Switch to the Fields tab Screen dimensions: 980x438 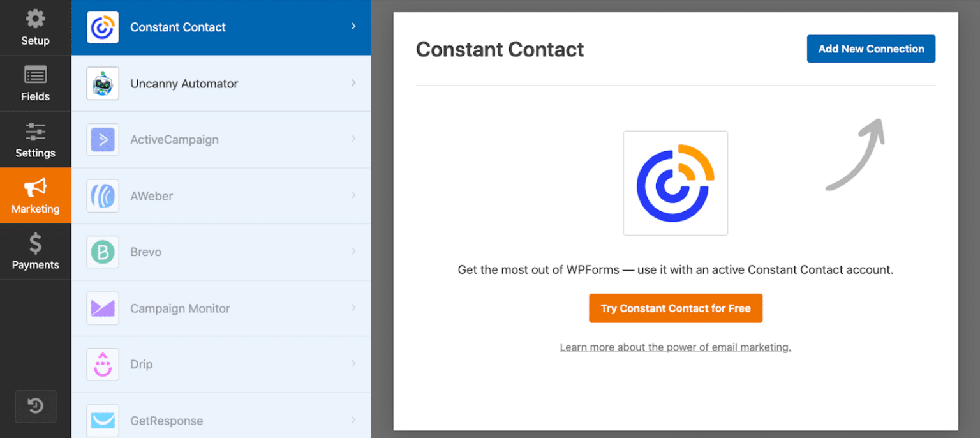point(35,84)
